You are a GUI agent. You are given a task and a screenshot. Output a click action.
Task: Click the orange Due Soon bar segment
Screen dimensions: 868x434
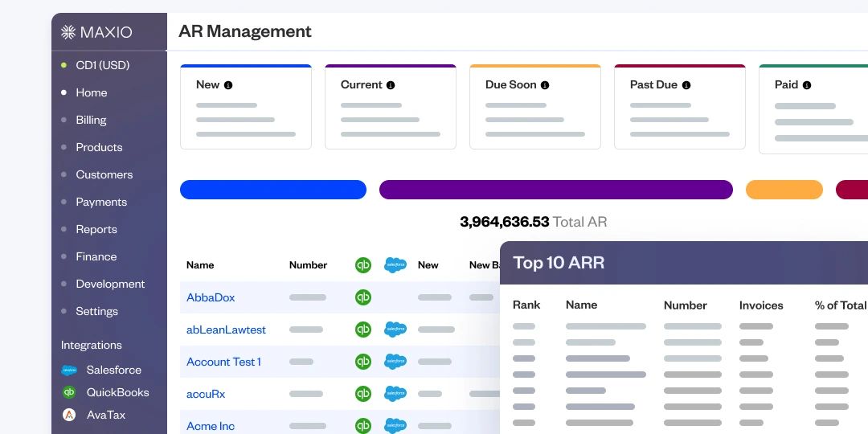click(784, 190)
